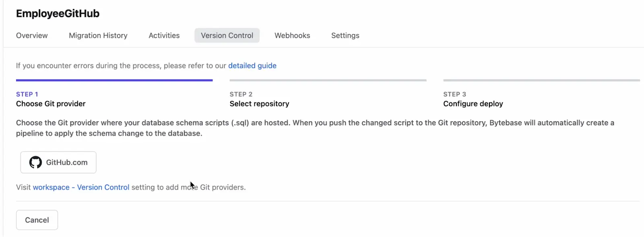
Task: Follow the detailed guide link
Action: tap(252, 66)
